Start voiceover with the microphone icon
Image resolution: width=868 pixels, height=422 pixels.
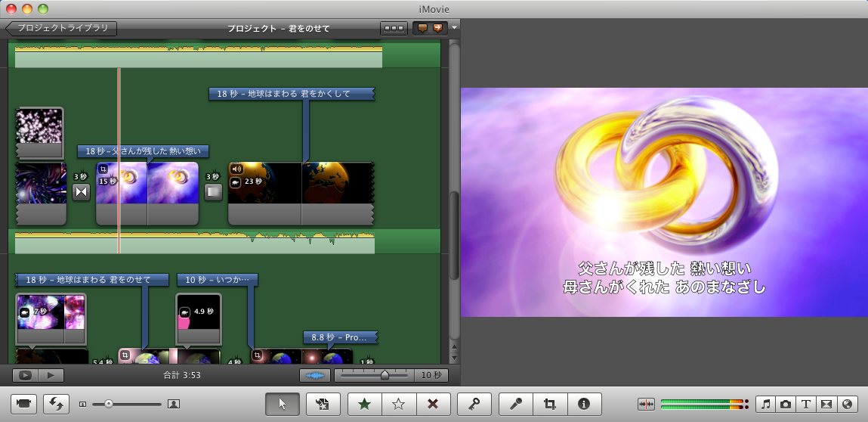pos(516,404)
